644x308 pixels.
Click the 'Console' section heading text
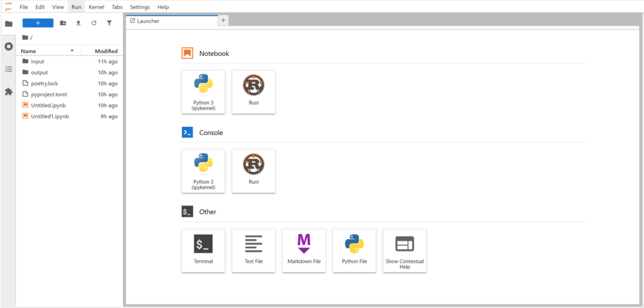coord(211,133)
